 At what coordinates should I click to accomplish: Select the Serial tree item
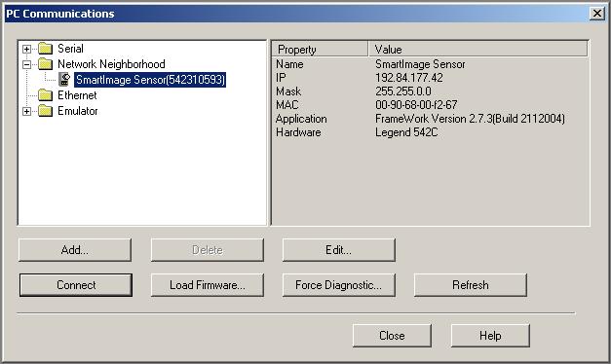click(x=70, y=49)
